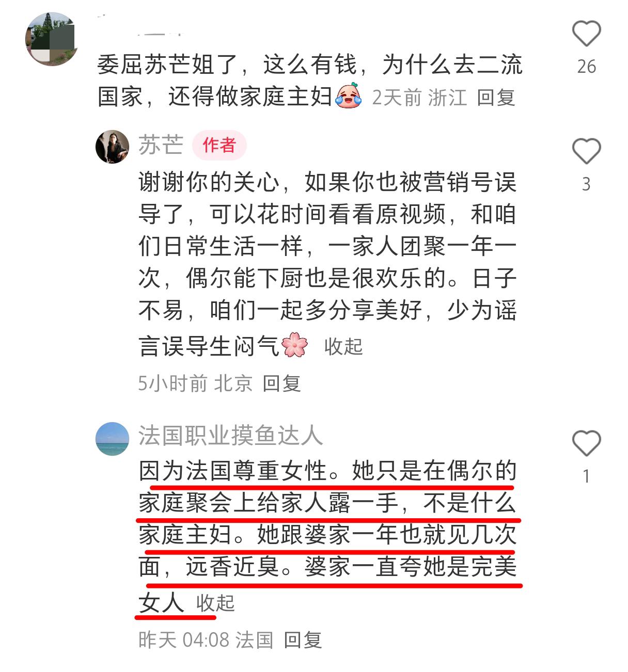Viewport: 628px width, 672px height.
Task: Click the 作者 author badge
Action: (219, 146)
